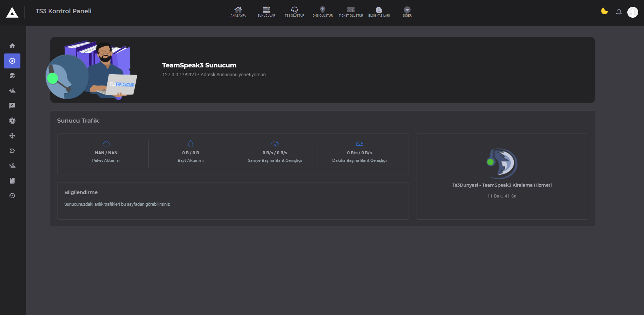Viewport: 644px width, 315px height.
Task: Toggle dark mode with the moon icon
Action: [604, 12]
